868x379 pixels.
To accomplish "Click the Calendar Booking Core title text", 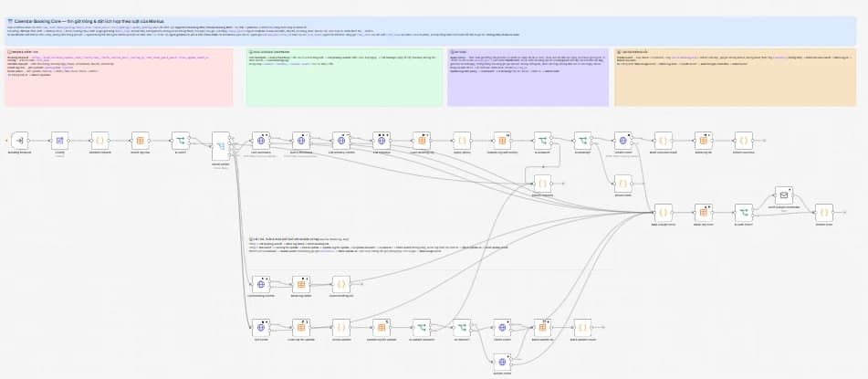I will pos(86,20).
